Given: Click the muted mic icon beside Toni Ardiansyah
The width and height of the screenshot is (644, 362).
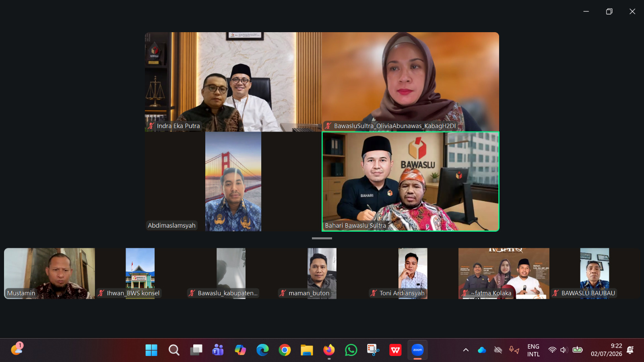Looking at the screenshot, I should point(374,293).
